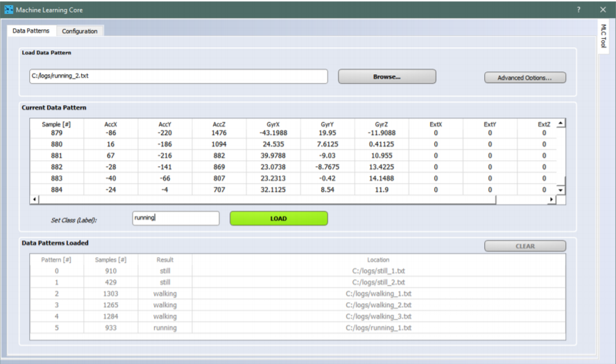The image size is (616, 364).
Task: Click the horizontal scroll right arrow
Action: pyautogui.click(x=551, y=200)
